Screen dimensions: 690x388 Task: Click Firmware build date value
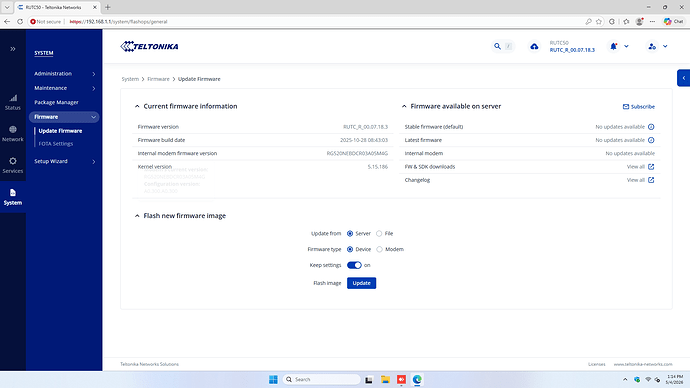[364, 140]
